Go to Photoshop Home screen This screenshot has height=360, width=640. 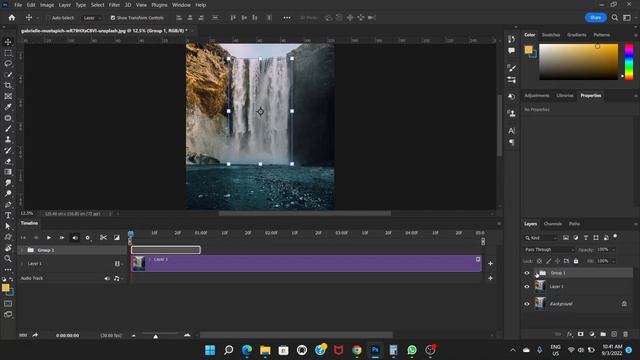coord(12,18)
